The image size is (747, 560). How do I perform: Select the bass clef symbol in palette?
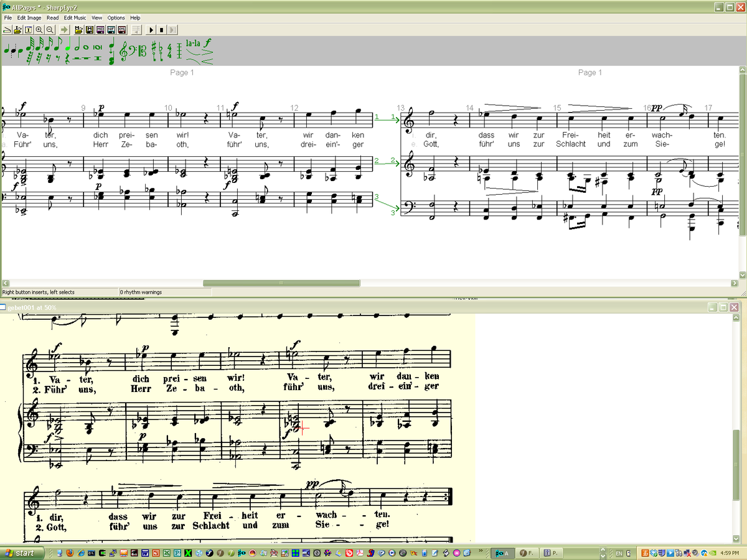133,50
